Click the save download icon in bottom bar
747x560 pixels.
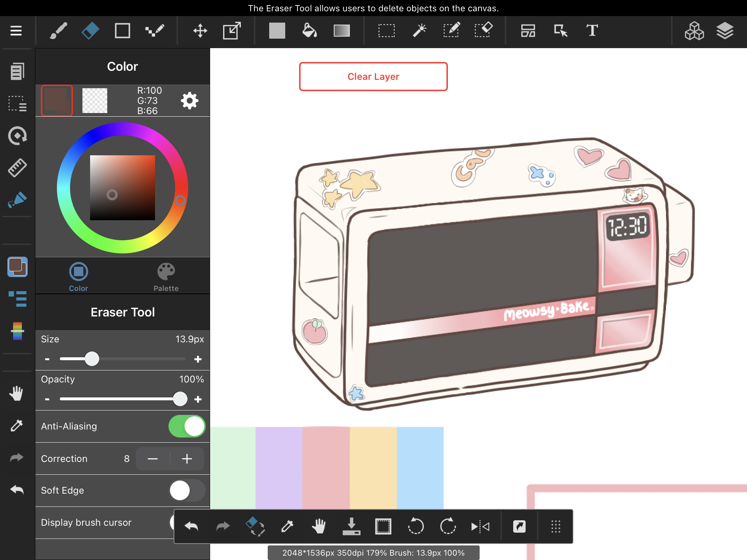pos(351,526)
